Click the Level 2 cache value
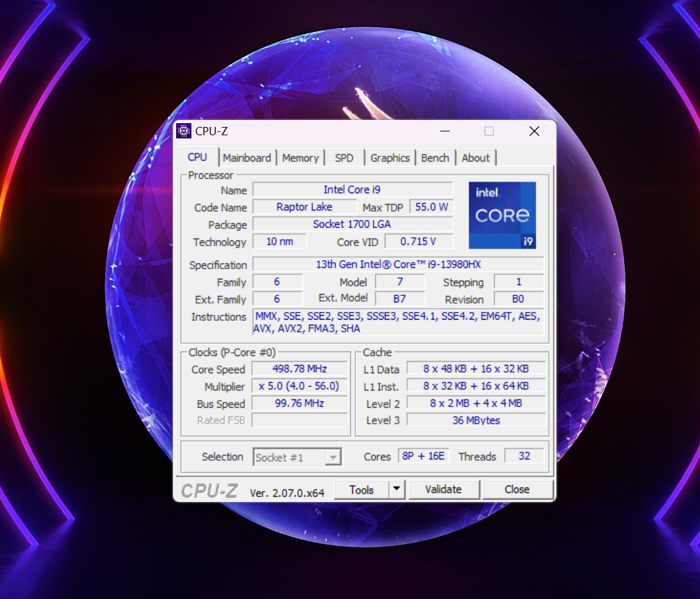700x599 pixels. coord(476,403)
